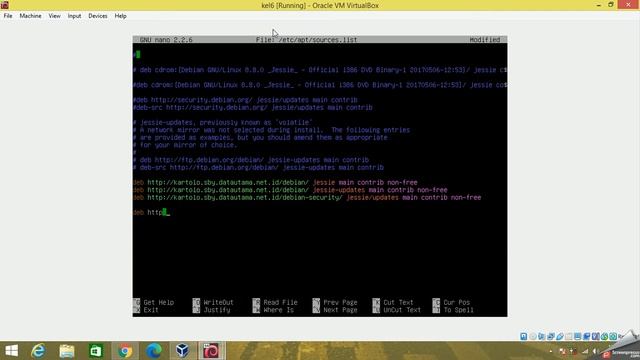The height and width of the screenshot is (360, 640).
Task: Open File Explorer from the taskbar
Action: 67,351
